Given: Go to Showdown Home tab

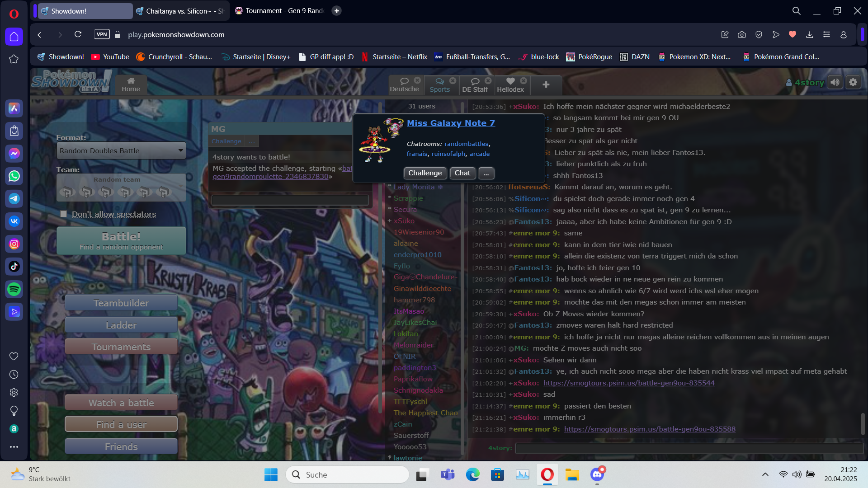Looking at the screenshot, I should (131, 85).
